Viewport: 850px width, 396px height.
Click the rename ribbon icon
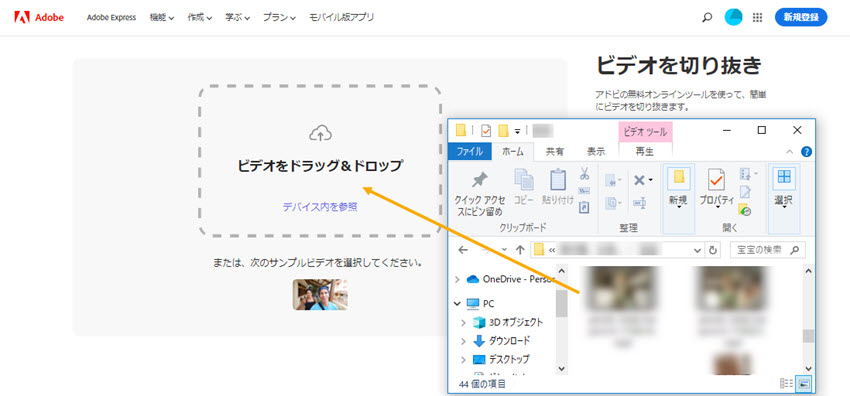coord(640,203)
